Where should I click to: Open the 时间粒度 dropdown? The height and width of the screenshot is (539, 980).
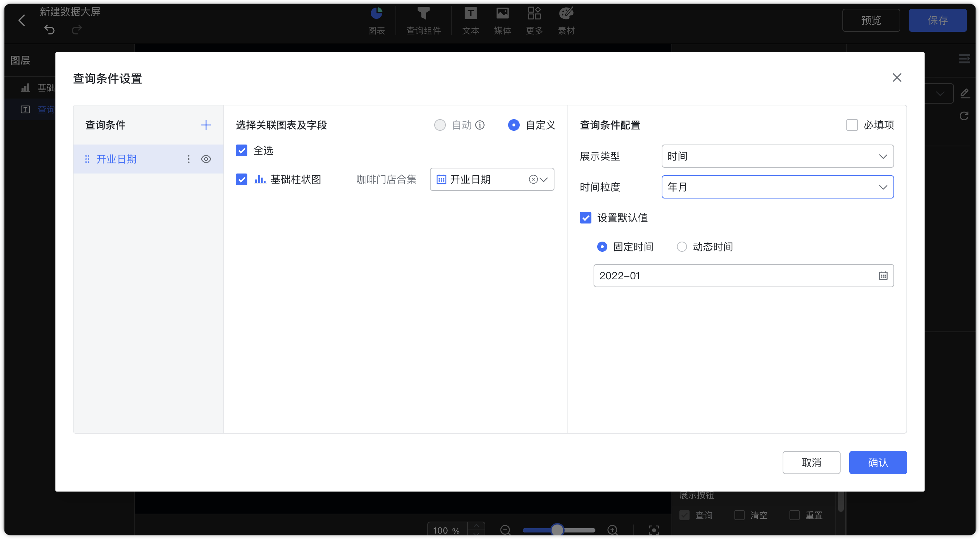(777, 187)
